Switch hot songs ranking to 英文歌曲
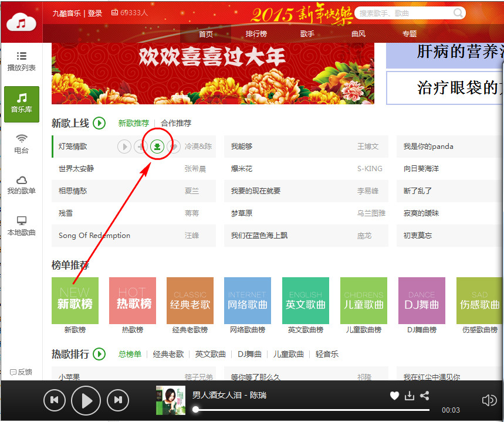Image resolution: width=504 pixels, height=422 pixels. coord(210,354)
